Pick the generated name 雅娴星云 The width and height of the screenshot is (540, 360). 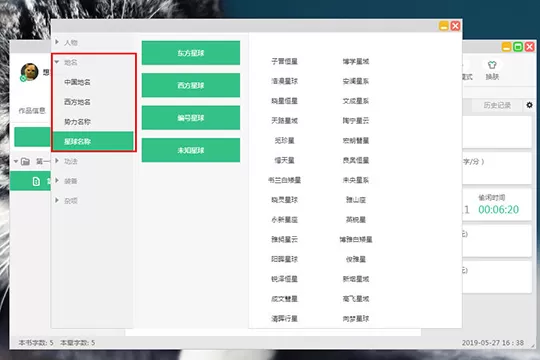(284, 239)
